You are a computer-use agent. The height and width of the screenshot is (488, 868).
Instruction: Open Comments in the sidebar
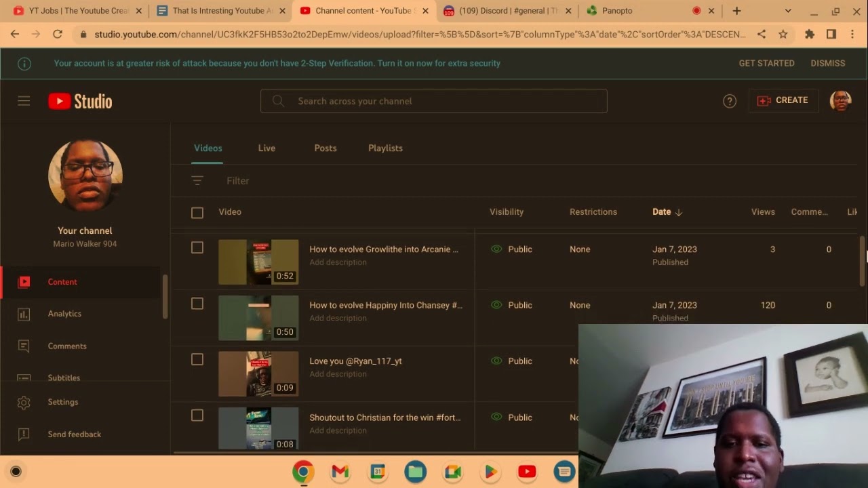pos(67,346)
